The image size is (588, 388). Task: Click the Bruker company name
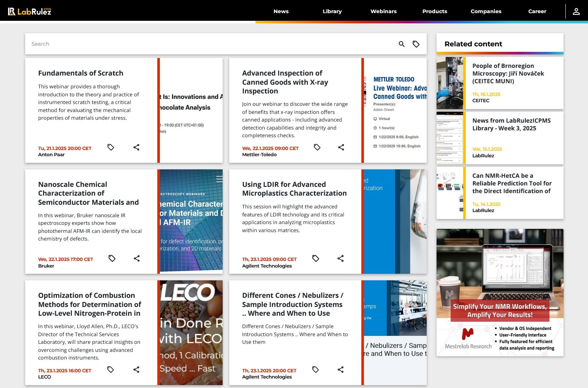pyautogui.click(x=46, y=266)
